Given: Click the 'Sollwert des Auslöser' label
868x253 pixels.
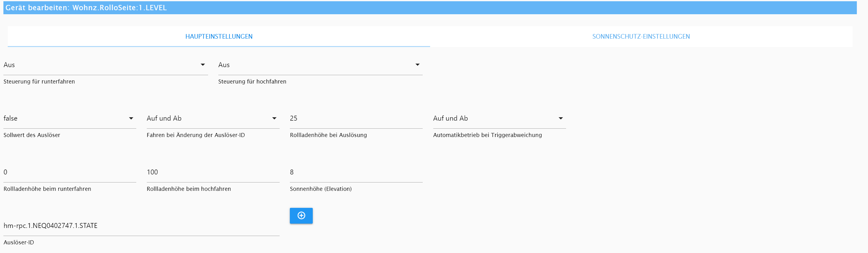Looking at the screenshot, I should point(32,135).
